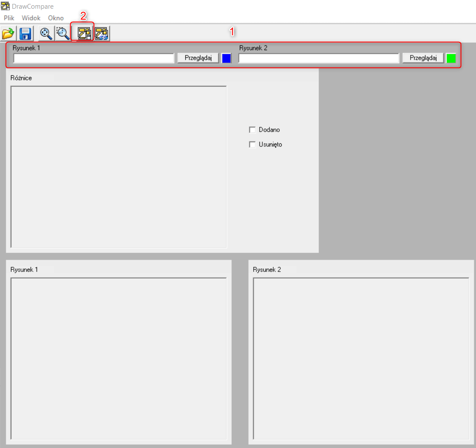Click inside the lower Rysunek 2 preview pane

361,359
